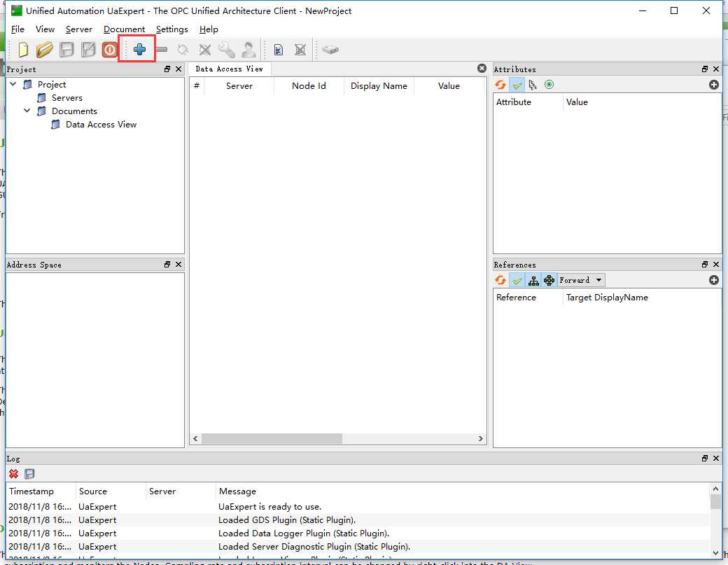
Task: Click the Remove Document crossed-page icon
Action: (300, 49)
